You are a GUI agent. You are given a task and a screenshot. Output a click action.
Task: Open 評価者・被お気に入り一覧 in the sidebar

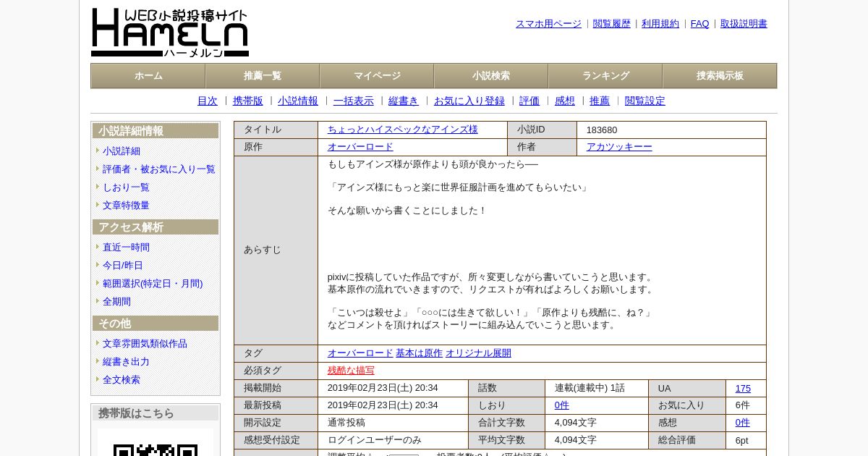click(159, 169)
